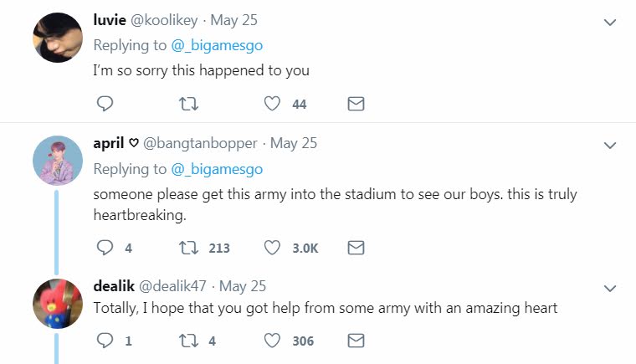The image size is (636, 364).
Task: Like dealik's tweet with 306 likes
Action: coord(271,341)
